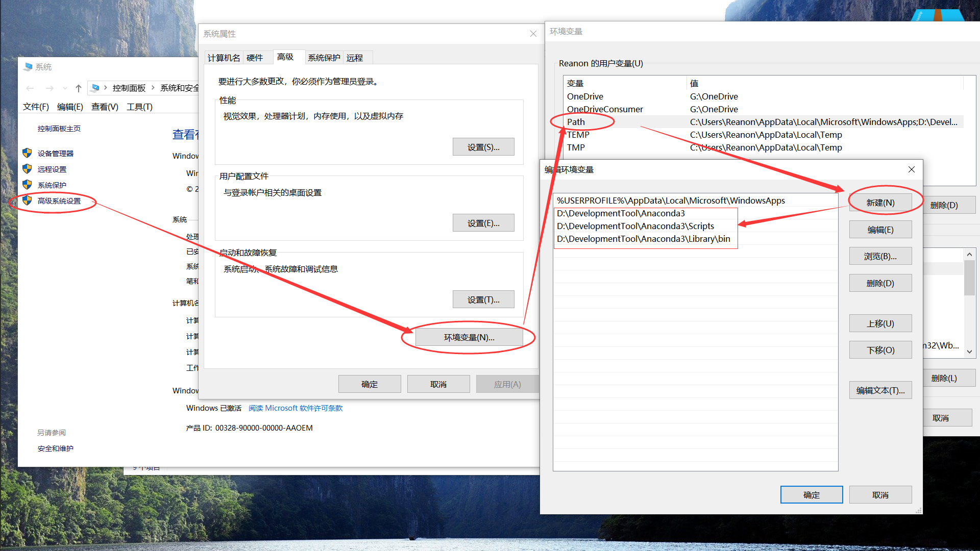
Task: Open the recent locations dropdown beside navigation arrows
Action: click(64, 88)
